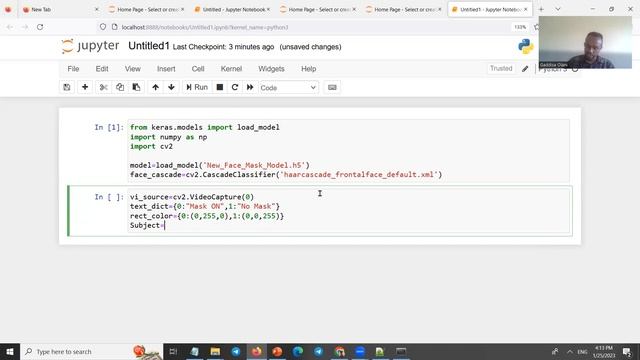The width and height of the screenshot is (640, 360).
Task: Click the Jupyter logo
Action: [90, 46]
